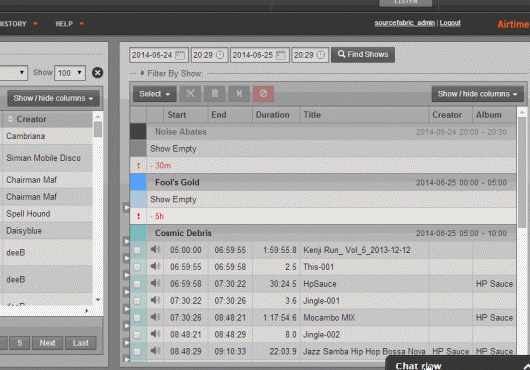Preview Jingle-002 with speaker icon
Viewport: 530px width, 370px height.
(155, 334)
